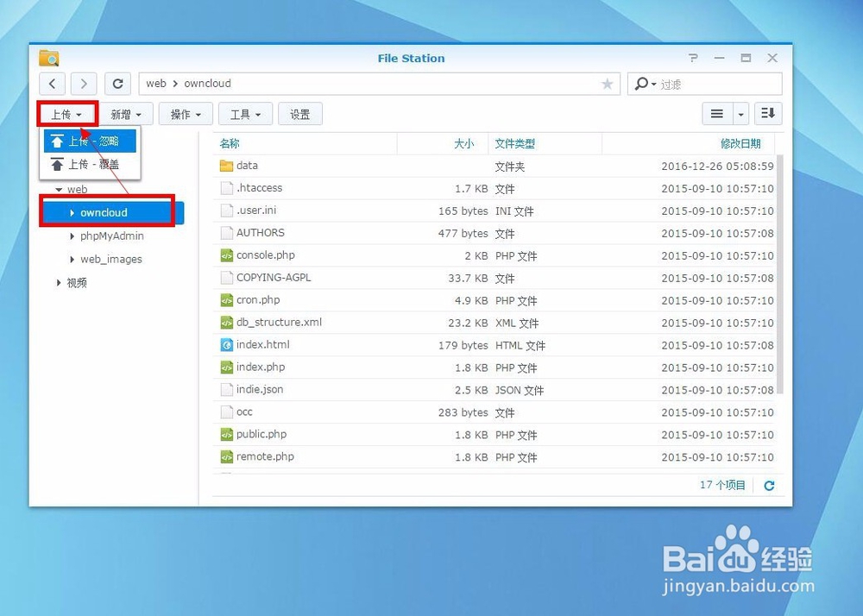Click the indie.json file icon
The height and width of the screenshot is (616, 863).
[x=226, y=390]
